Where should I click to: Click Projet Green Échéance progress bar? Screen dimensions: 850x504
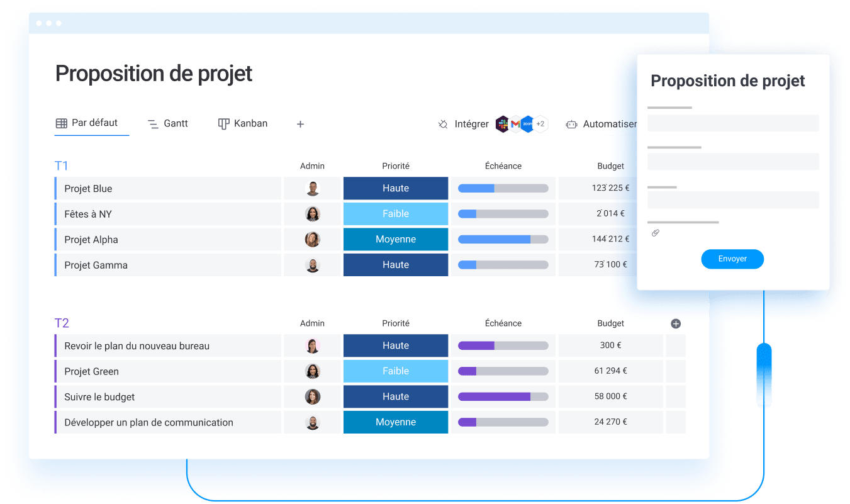coord(503,371)
